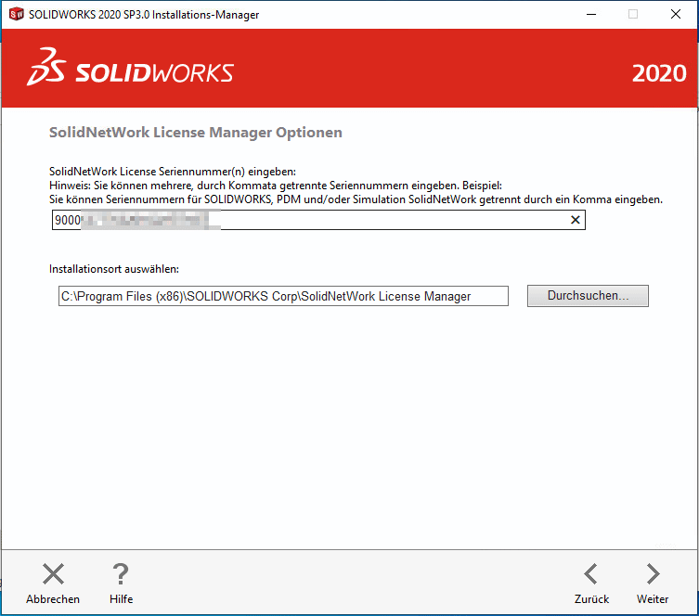
Task: Click the SW app icon in the title bar
Action: pos(15,15)
